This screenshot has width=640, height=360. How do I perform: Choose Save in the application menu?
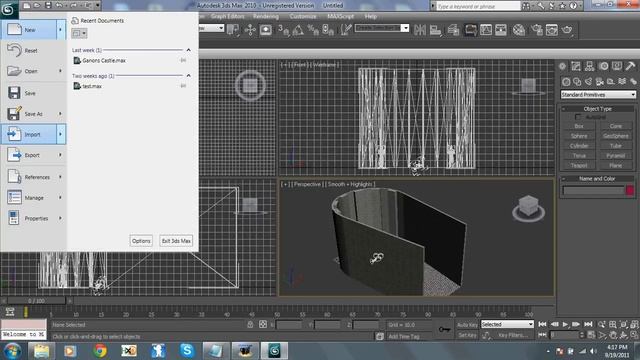33,93
